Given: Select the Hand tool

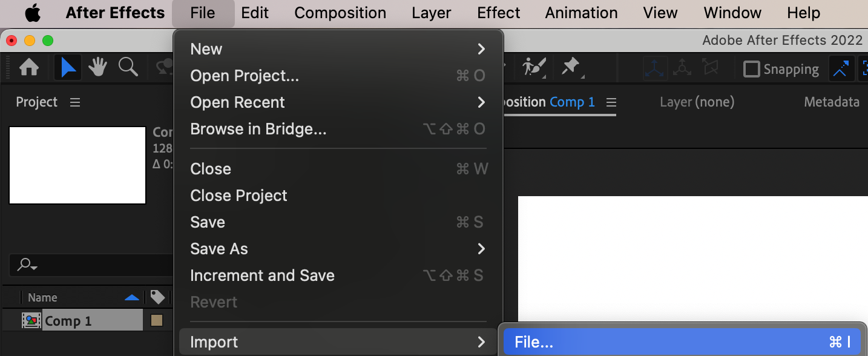Looking at the screenshot, I should 98,68.
